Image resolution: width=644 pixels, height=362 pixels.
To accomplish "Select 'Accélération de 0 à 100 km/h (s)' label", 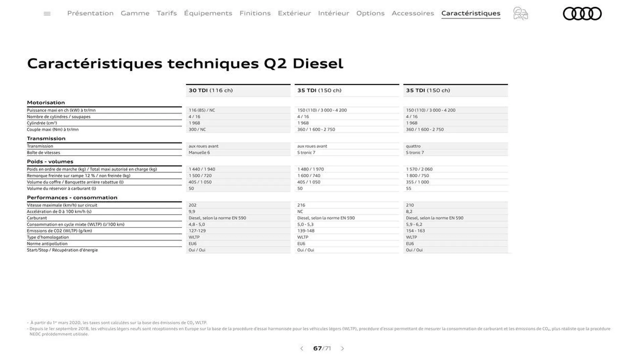I will tap(59, 212).
